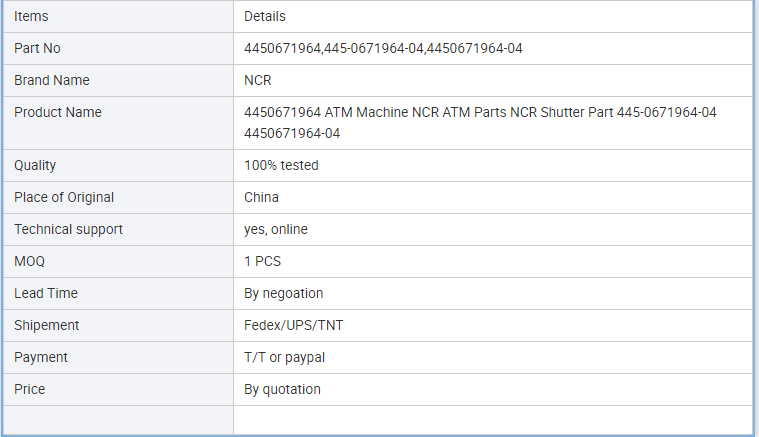Select the NCR brand name cell
The width and height of the screenshot is (759, 437).
[493, 80]
